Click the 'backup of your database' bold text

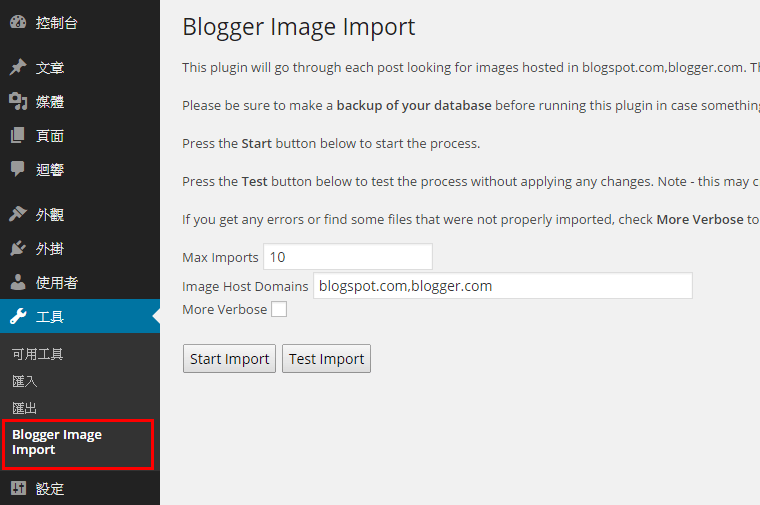pyautogui.click(x=414, y=105)
